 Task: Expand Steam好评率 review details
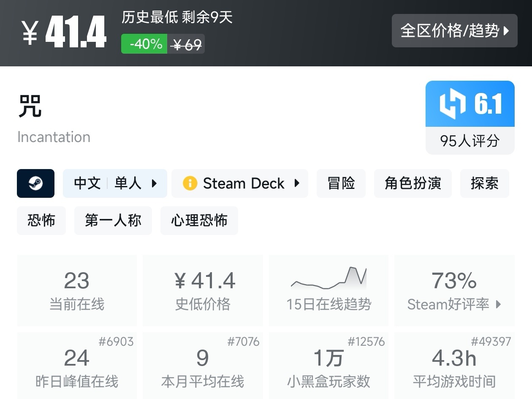point(454,304)
